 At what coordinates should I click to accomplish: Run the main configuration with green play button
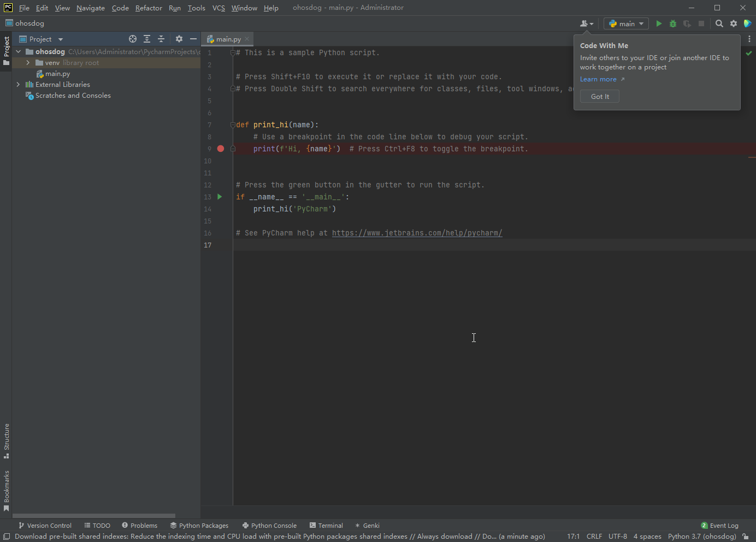(x=659, y=23)
